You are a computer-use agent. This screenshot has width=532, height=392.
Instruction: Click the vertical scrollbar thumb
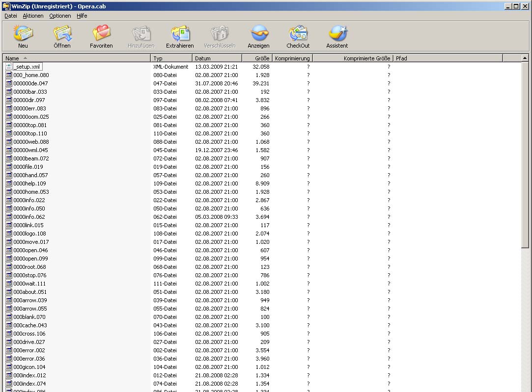pyautogui.click(x=525, y=155)
